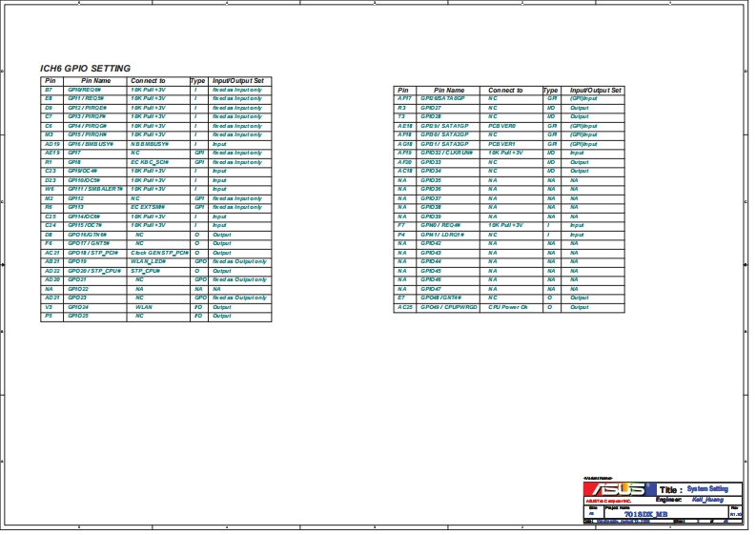756x535 pixels.
Task: Select the System Setting title text
Action: click(706, 488)
